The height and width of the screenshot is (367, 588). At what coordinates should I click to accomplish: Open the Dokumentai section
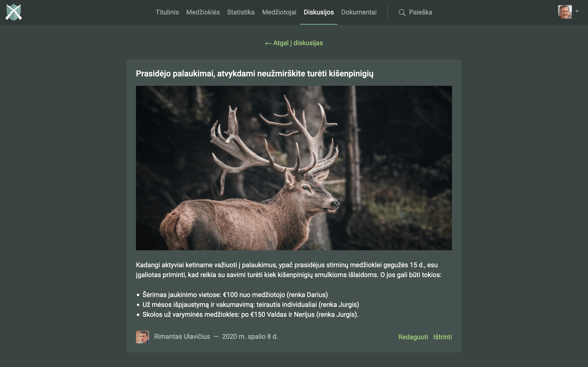(x=359, y=12)
